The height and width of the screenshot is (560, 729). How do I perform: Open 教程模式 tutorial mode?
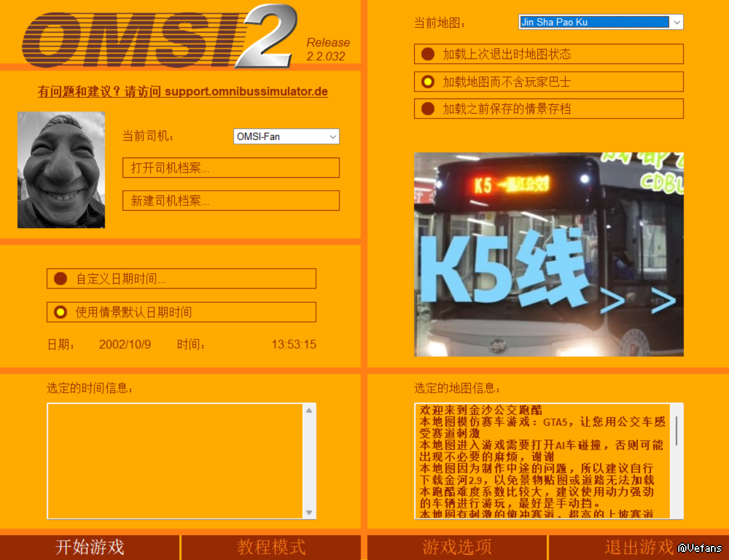click(x=271, y=547)
